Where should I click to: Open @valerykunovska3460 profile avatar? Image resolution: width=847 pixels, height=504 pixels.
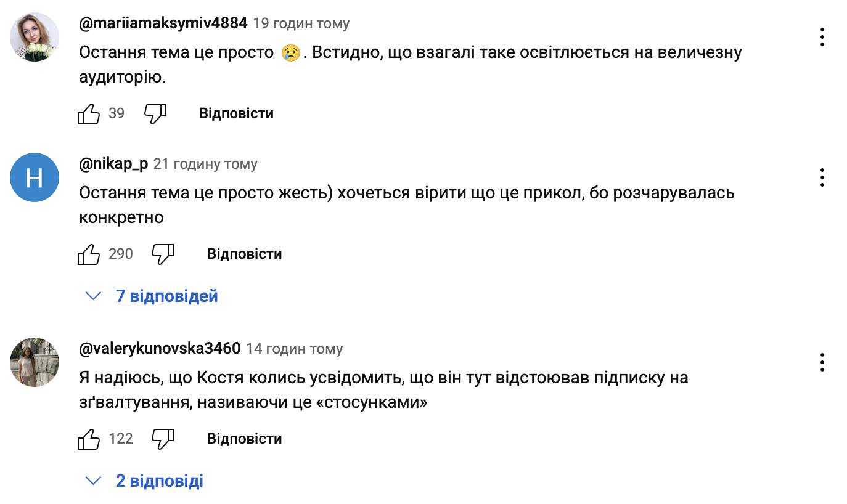click(35, 362)
